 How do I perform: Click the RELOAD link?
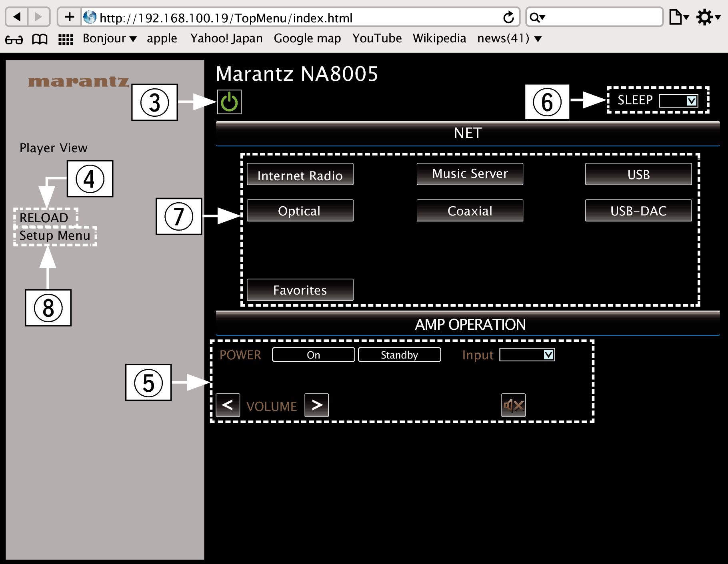coord(44,218)
